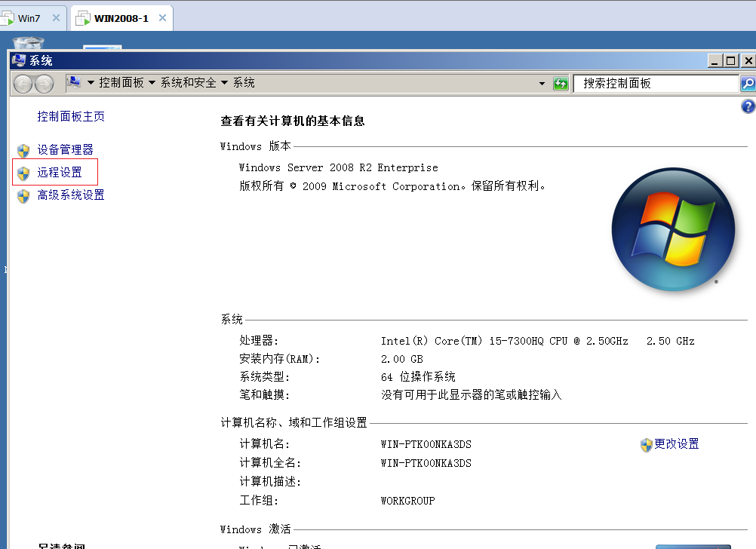The image size is (756, 549).
Task: Click the VM icon on the WIN2008-1 tab
Action: (83, 18)
